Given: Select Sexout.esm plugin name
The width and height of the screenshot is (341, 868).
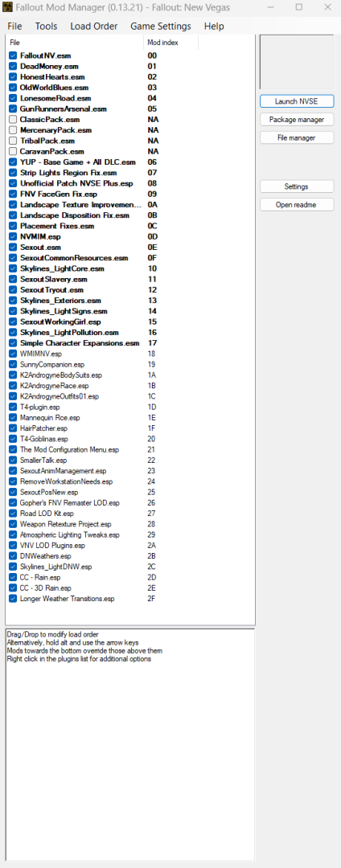Looking at the screenshot, I should coord(40,247).
